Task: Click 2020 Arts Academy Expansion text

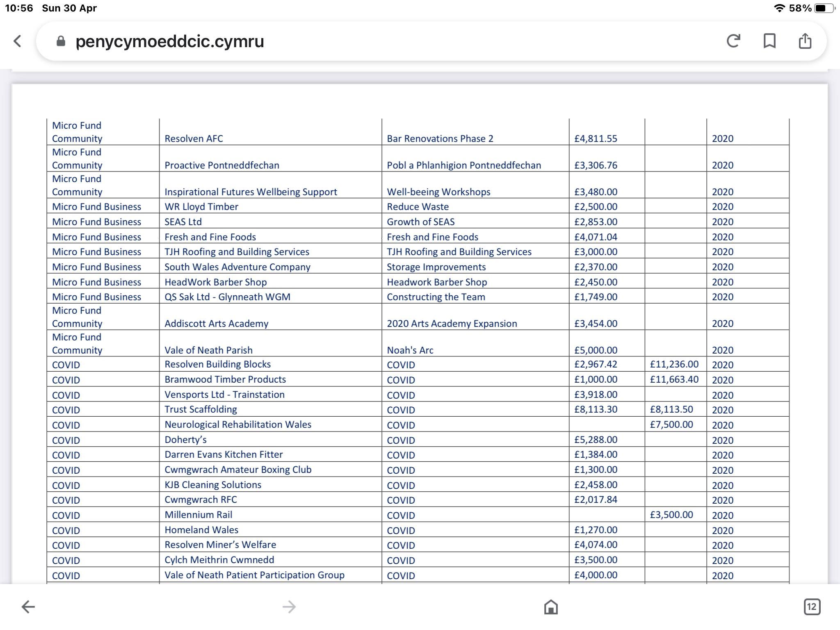Action: coord(452,324)
